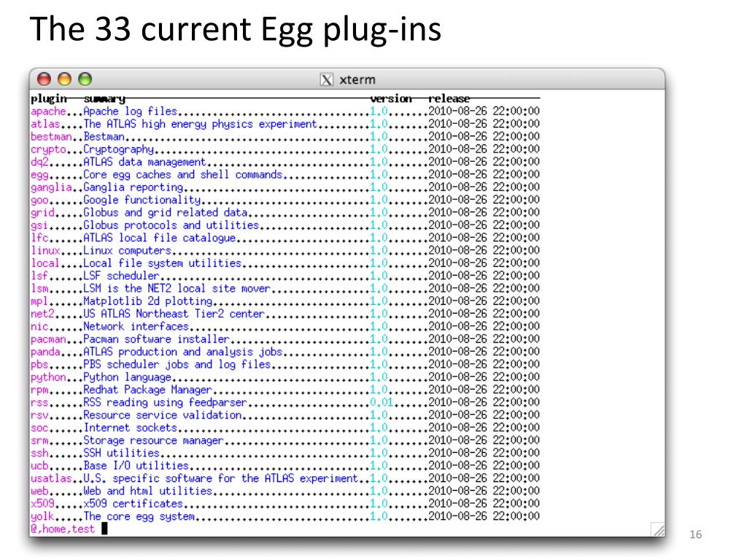Screen dimensions: 747x560
Task: Click the "plugin" column header
Action: pos(49,99)
